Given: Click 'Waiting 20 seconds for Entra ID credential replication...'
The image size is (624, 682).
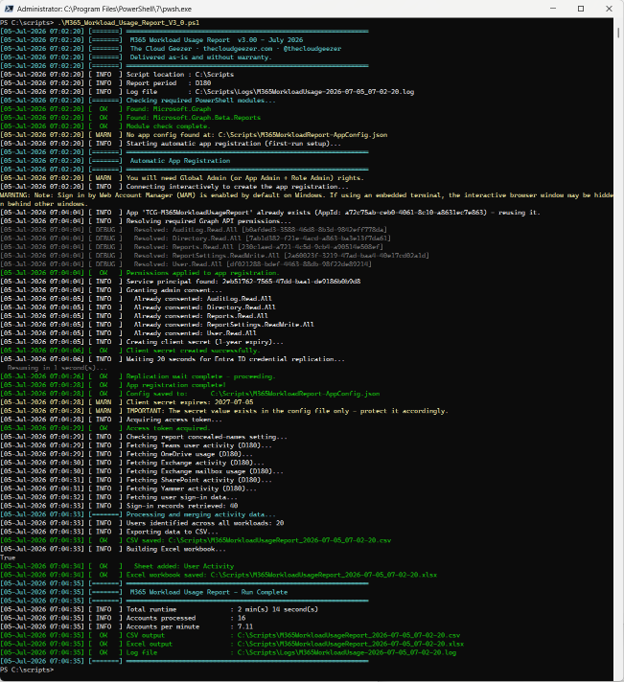Looking at the screenshot, I should point(235,359).
